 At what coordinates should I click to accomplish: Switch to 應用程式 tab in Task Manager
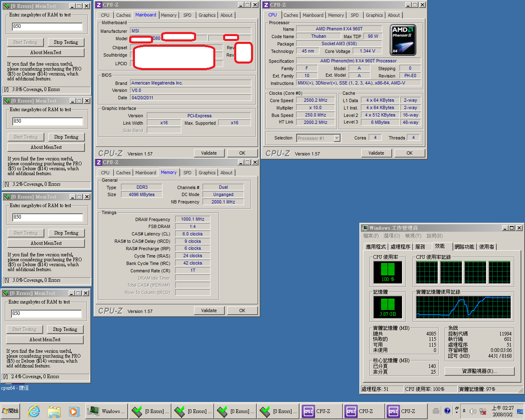[376, 247]
